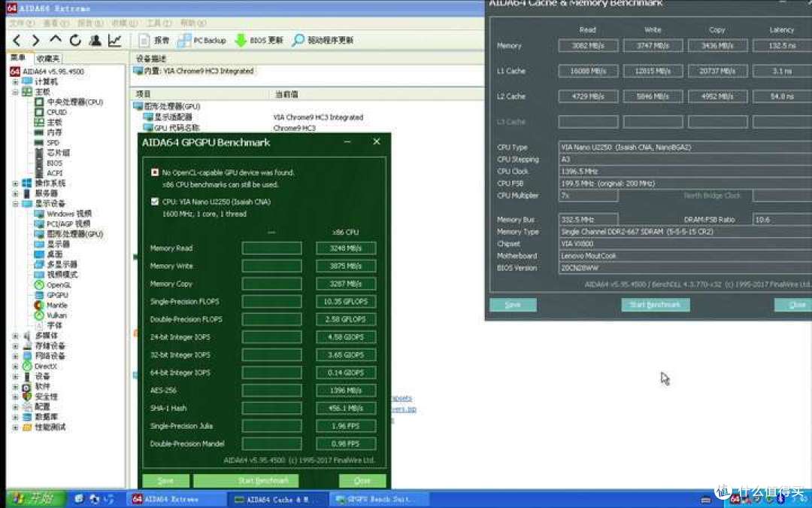The image size is (812, 508).
Task: Click the L1 Cache Copy value field
Action: (x=717, y=71)
